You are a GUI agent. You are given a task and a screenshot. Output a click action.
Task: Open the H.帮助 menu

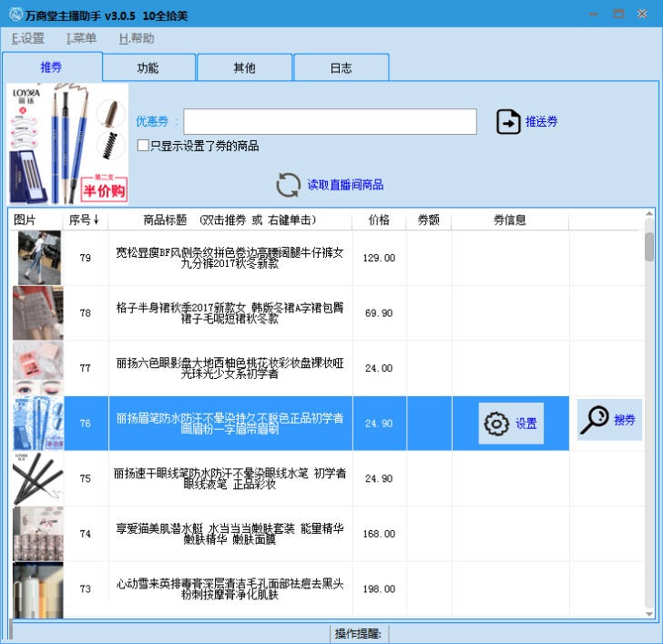[136, 38]
